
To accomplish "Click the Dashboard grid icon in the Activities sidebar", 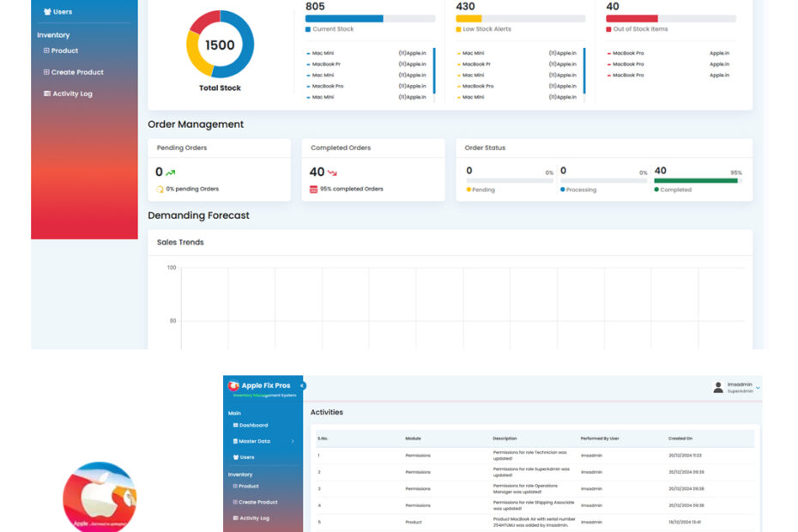I will click(x=235, y=425).
